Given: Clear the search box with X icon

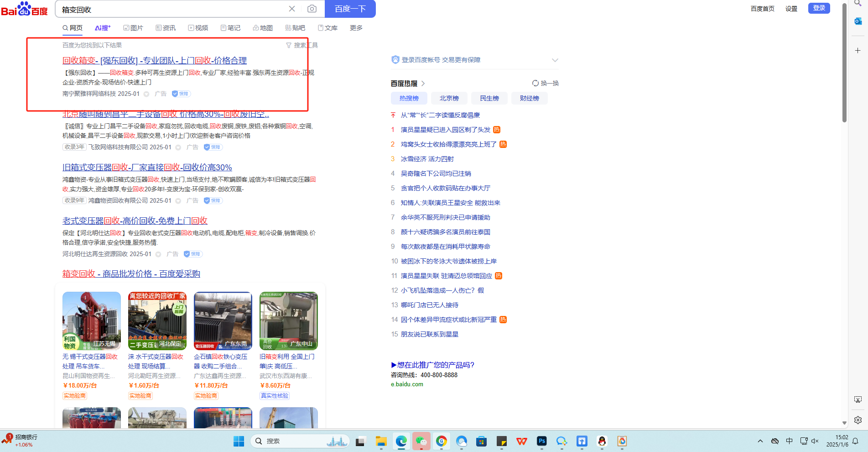Looking at the screenshot, I should coord(292,9).
